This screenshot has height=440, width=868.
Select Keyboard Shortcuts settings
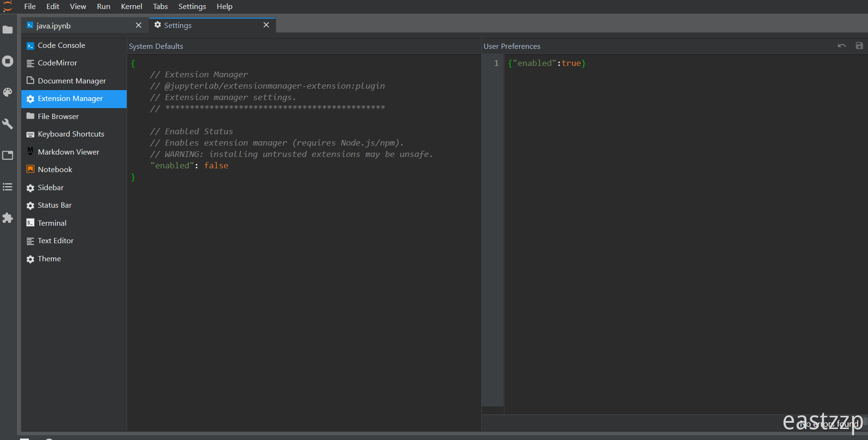point(74,134)
